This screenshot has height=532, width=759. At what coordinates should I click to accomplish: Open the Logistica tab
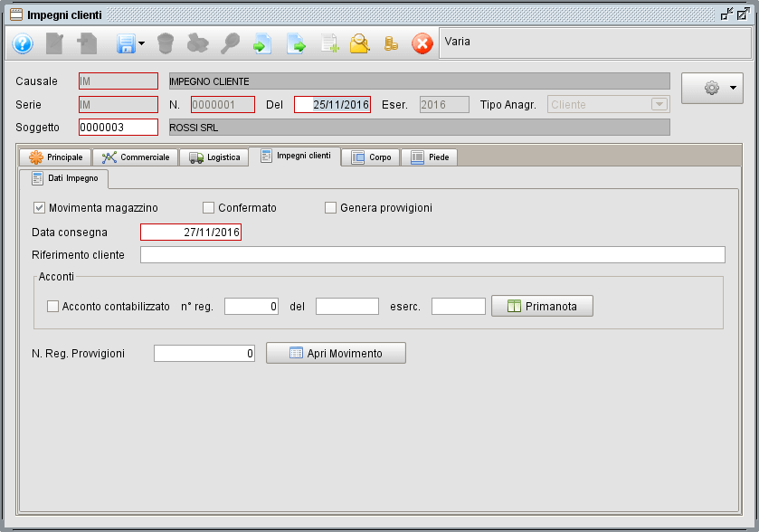coord(215,157)
